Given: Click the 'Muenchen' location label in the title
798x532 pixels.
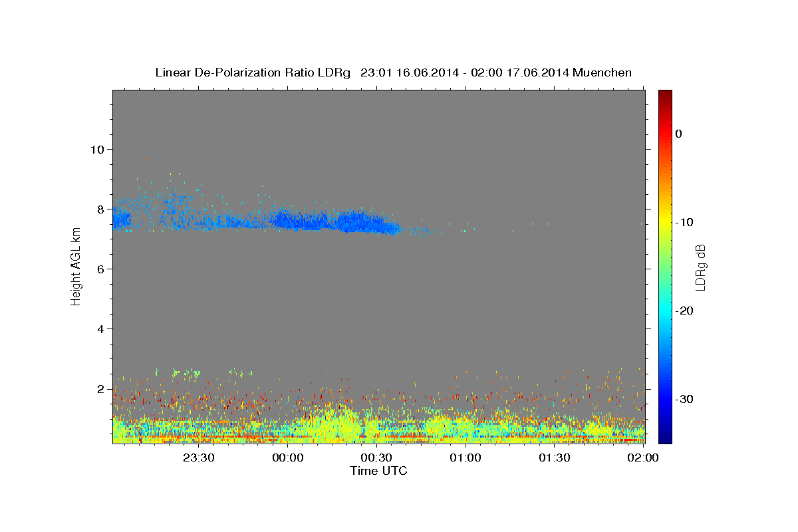Looking at the screenshot, I should (602, 72).
